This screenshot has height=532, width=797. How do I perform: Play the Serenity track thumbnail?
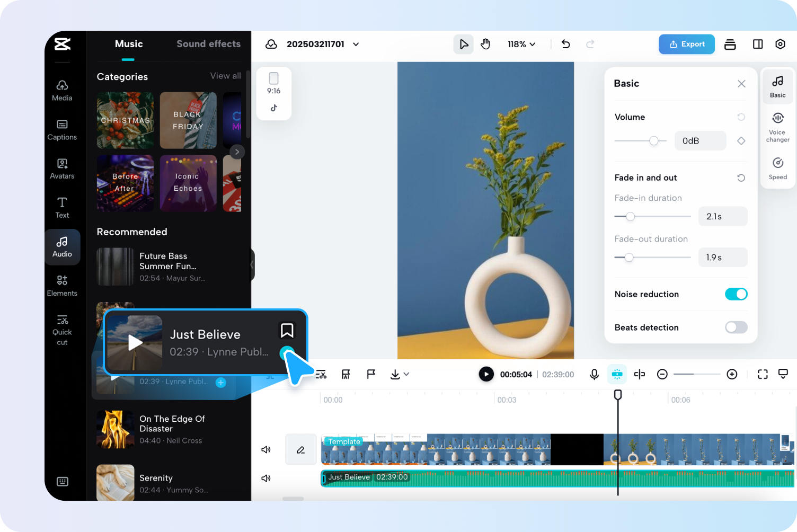[x=115, y=483]
